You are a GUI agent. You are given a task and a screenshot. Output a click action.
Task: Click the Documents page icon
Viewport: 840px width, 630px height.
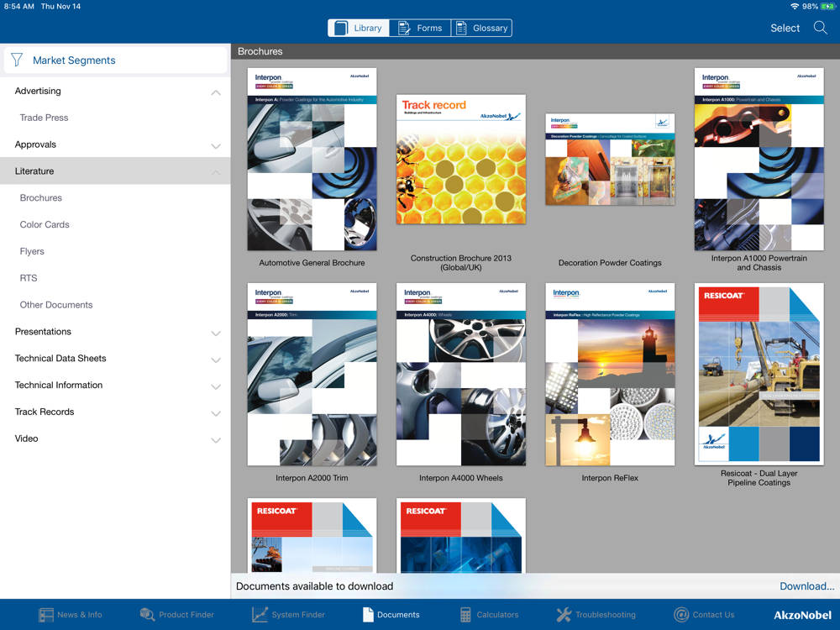tap(368, 615)
